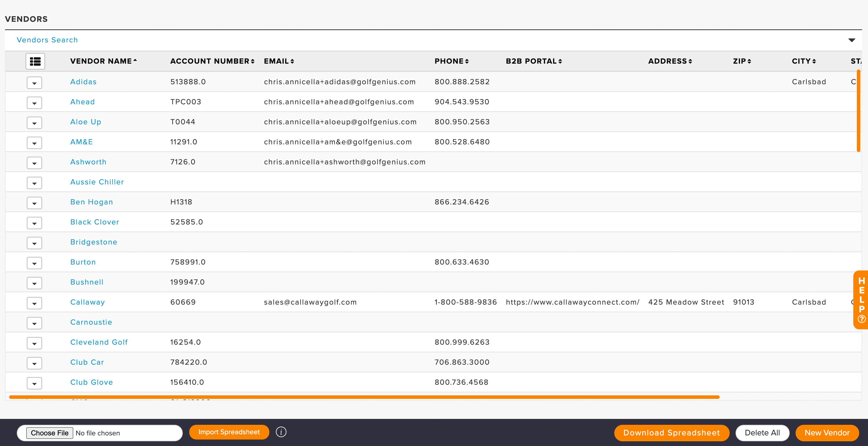Open the Ahead row dropdown
868x446 pixels.
(x=34, y=103)
